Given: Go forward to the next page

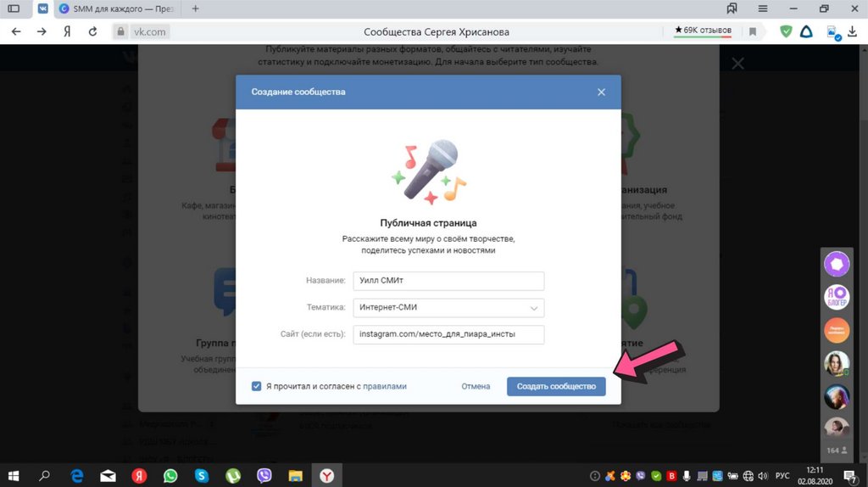Looking at the screenshot, I should tap(42, 31).
